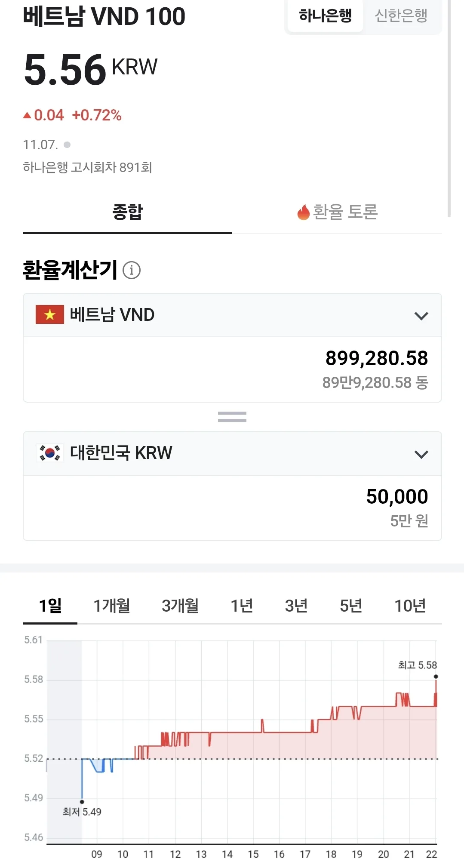Show the 1개월 chart period

(112, 606)
